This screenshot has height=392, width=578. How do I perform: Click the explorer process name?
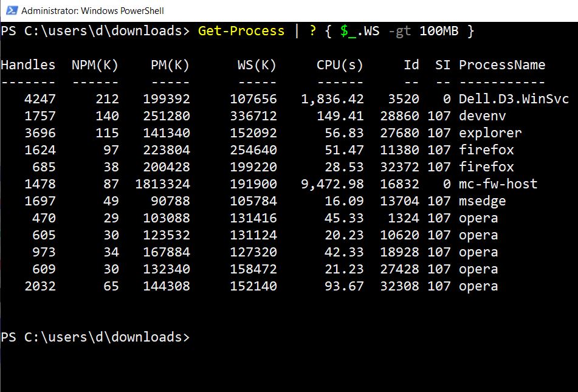click(490, 133)
